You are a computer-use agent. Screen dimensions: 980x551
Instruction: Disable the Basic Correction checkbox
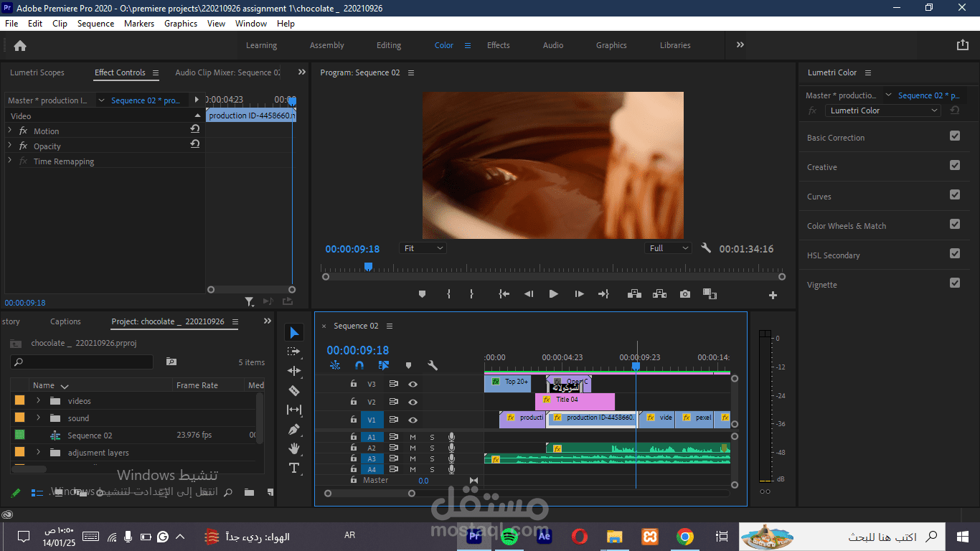(955, 136)
